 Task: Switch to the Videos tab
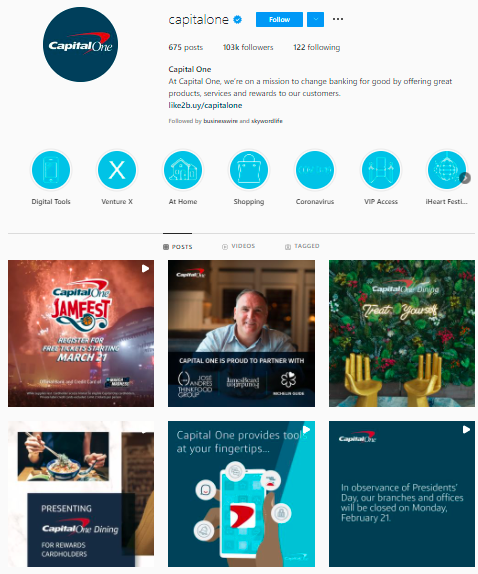click(x=239, y=246)
